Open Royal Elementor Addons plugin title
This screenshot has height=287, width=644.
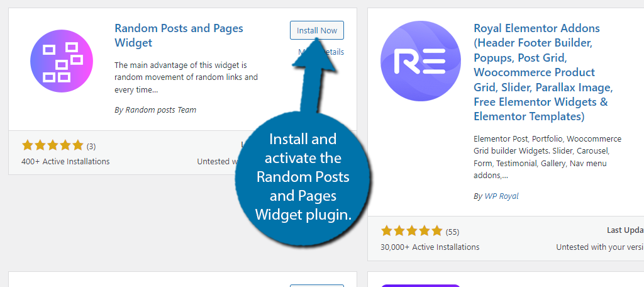(543, 72)
